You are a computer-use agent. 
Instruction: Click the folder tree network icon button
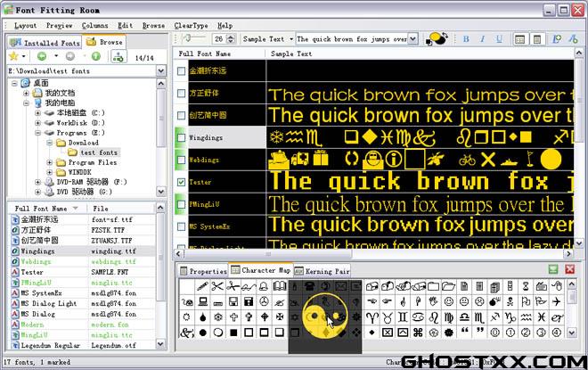118,57
